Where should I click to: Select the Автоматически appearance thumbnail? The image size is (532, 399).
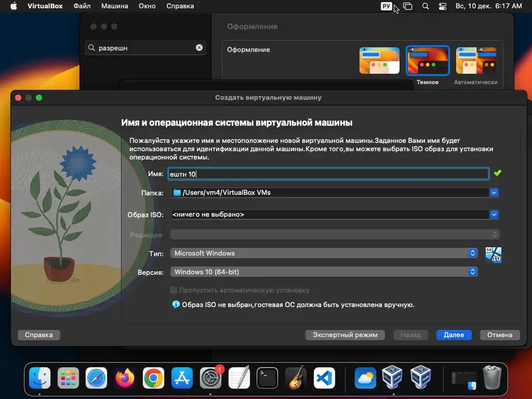476,60
